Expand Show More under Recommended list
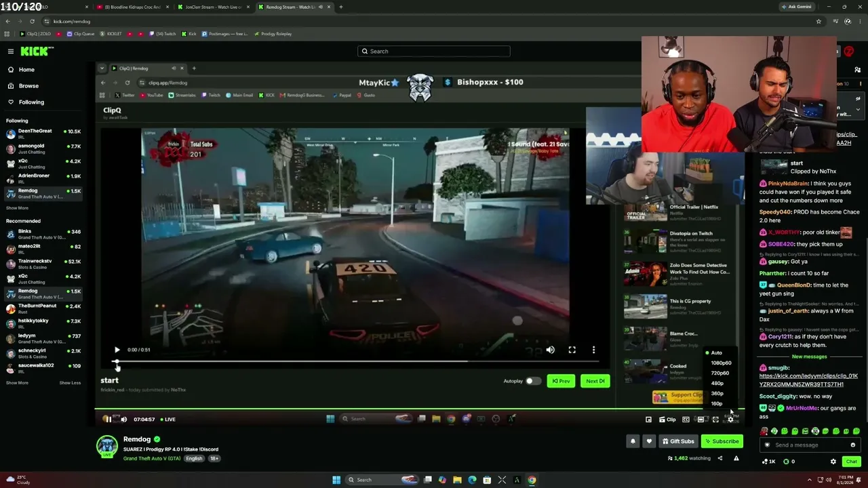Screen dimensions: 868x488 coord(17,383)
